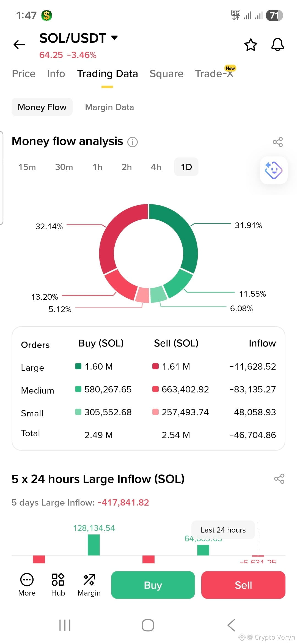Screen dimensions: 297x644
Task: Add SOL/USDT to favorites with star
Action: click(251, 45)
